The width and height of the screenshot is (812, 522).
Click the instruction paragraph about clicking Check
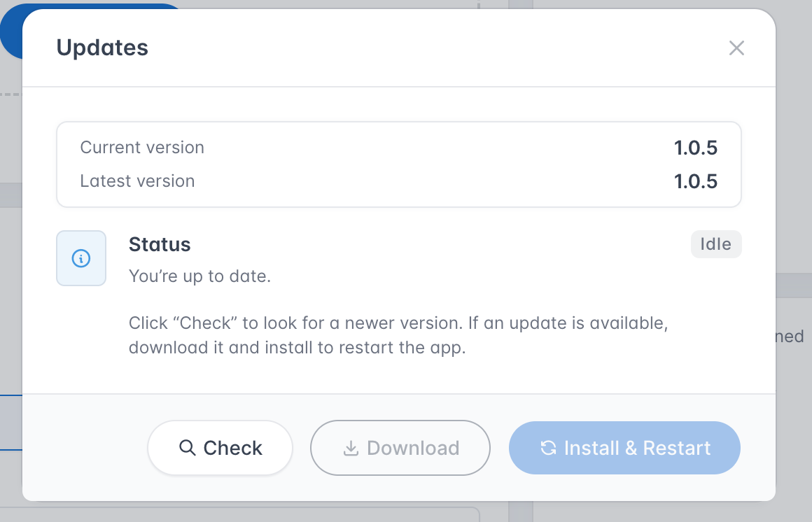click(398, 335)
